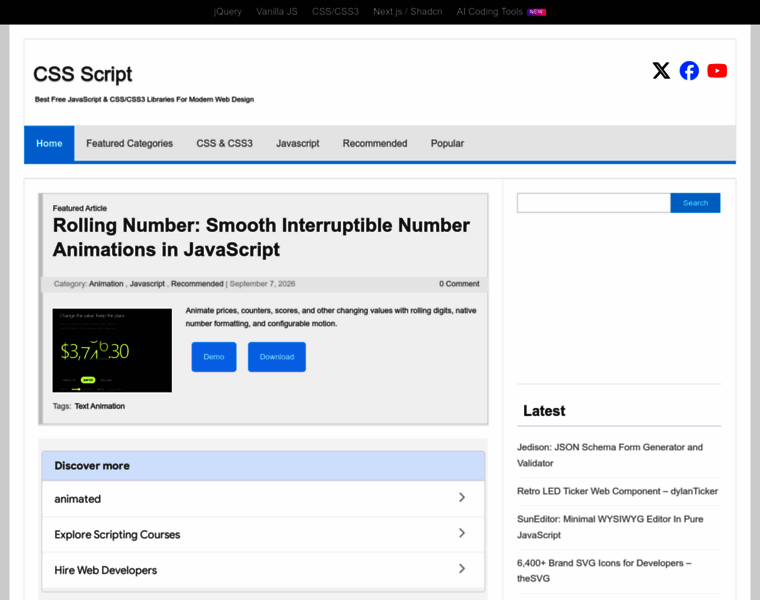The height and width of the screenshot is (600, 760).
Task: Go to the Popular navigation item
Action: pyautogui.click(x=447, y=143)
